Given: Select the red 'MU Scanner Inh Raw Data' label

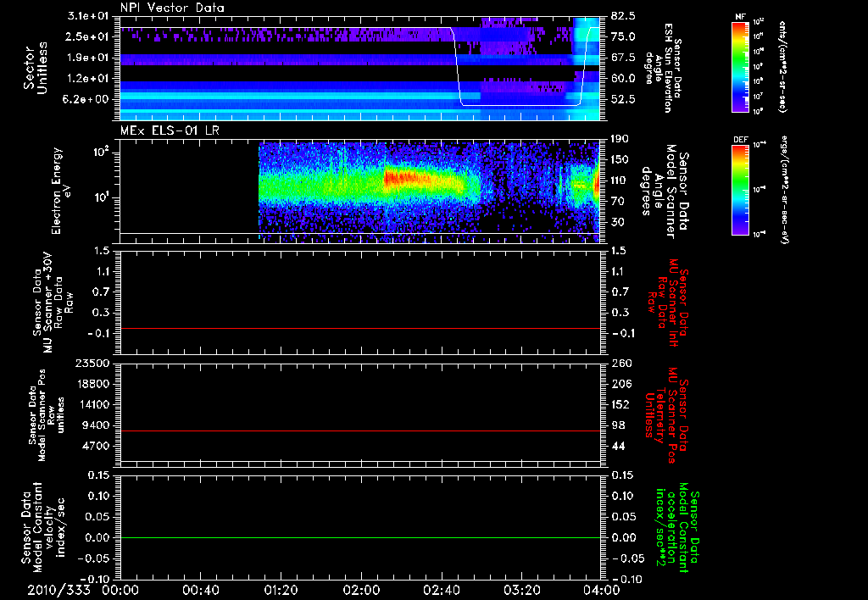Looking at the screenshot, I should pyautogui.click(x=668, y=303).
